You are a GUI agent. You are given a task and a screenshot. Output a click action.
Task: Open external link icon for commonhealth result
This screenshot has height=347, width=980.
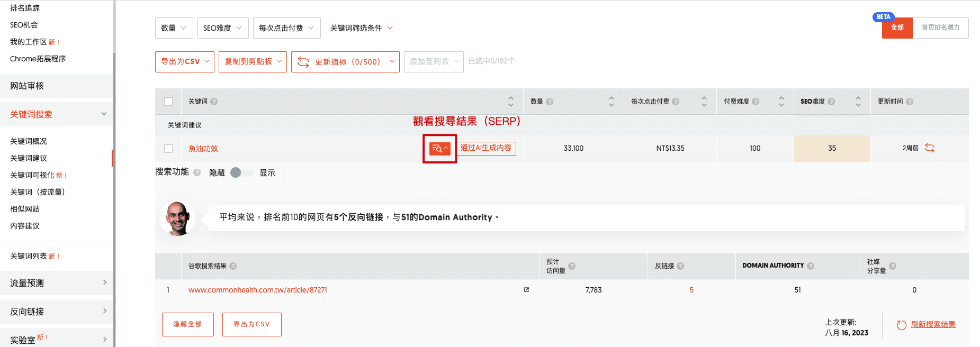[x=526, y=290]
